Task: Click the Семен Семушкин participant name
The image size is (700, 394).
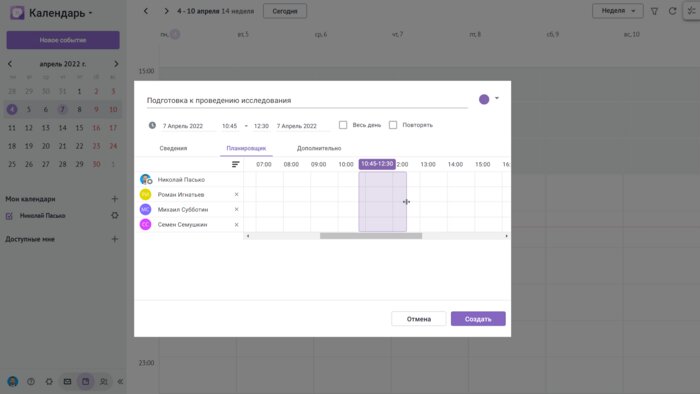Action: tap(182, 224)
